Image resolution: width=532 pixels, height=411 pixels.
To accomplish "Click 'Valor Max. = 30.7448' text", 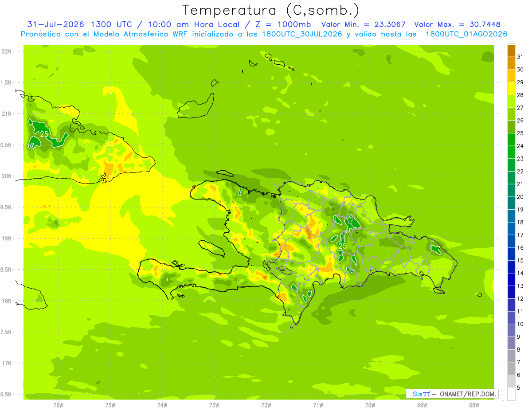I will tap(458, 24).
